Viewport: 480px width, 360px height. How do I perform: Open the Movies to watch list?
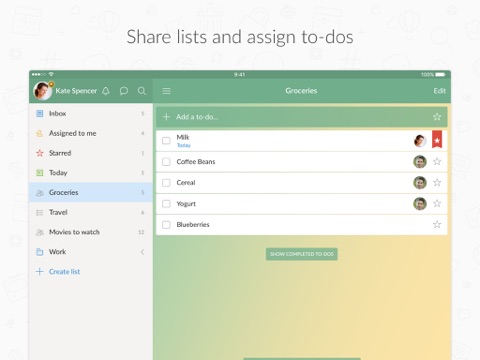click(91, 232)
